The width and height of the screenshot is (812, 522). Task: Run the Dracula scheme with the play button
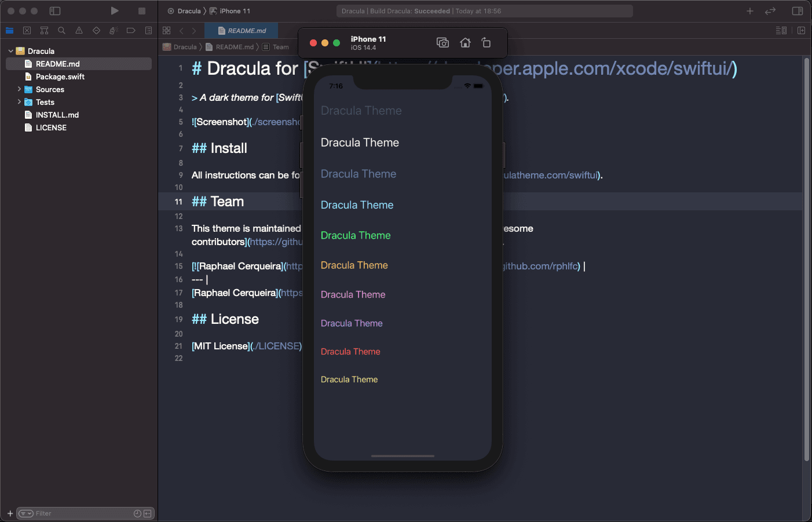[114, 10]
